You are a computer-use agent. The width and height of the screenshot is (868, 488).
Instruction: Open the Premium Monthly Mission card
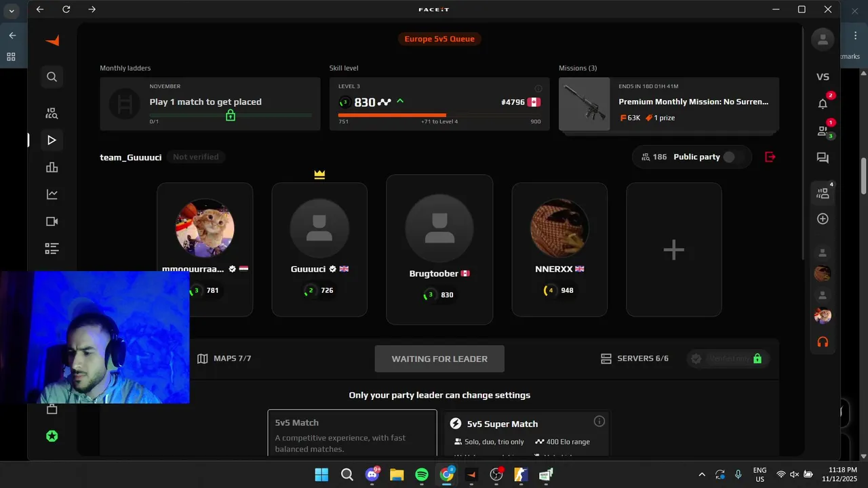click(669, 104)
